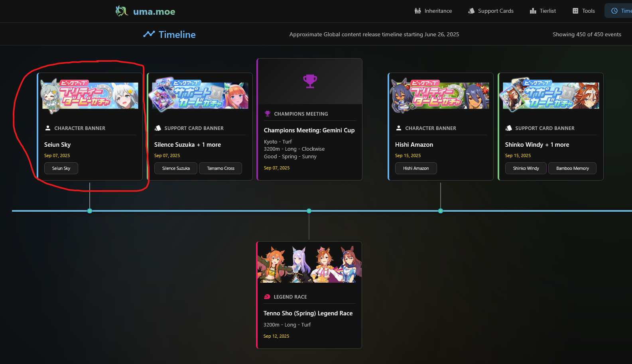Screen dimensions: 632x364
Task: Click the Inheritance people icon
Action: (417, 11)
